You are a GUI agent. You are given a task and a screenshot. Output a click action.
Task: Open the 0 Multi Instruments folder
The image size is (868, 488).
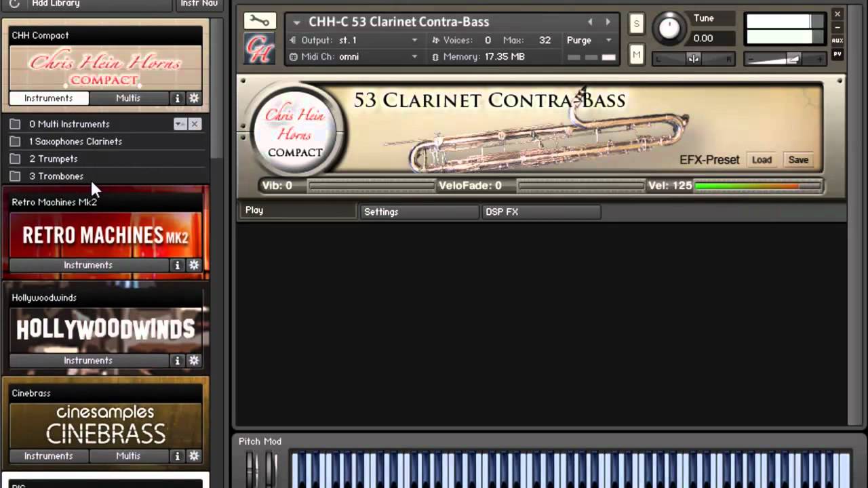69,124
